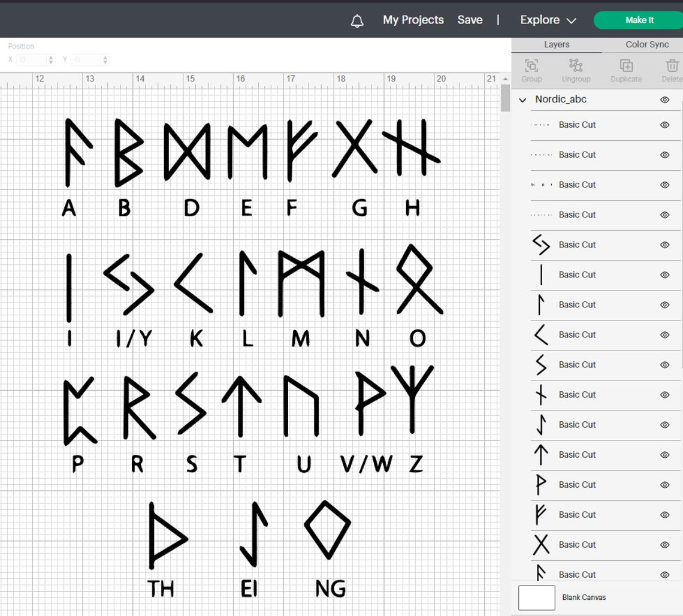The height and width of the screenshot is (616, 683).
Task: Save the project
Action: 470,20
